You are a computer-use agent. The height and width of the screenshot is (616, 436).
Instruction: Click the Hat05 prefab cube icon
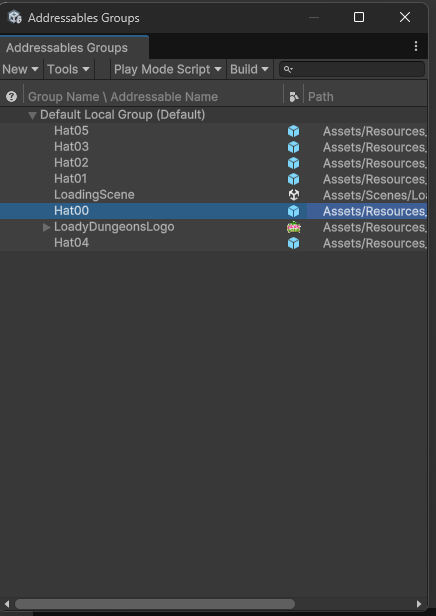click(293, 131)
